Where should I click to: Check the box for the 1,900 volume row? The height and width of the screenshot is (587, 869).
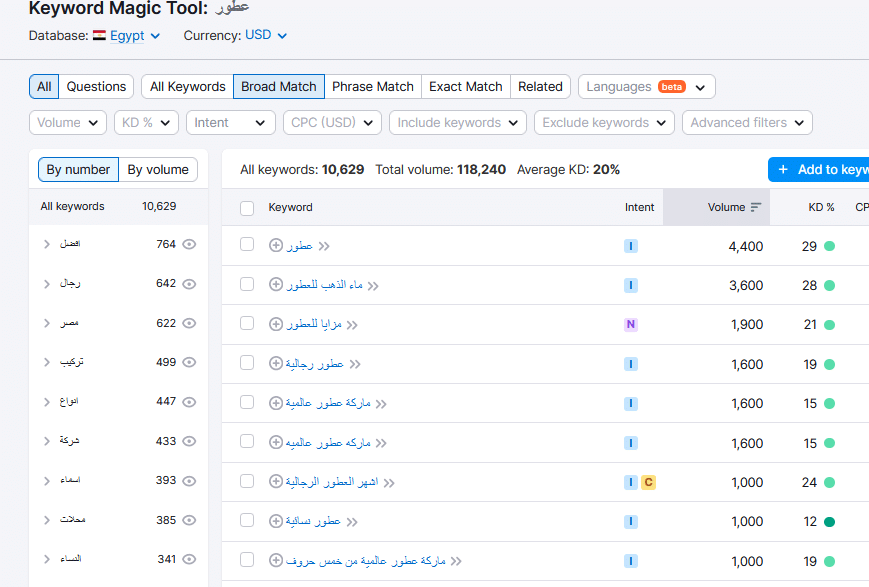pyautogui.click(x=247, y=323)
